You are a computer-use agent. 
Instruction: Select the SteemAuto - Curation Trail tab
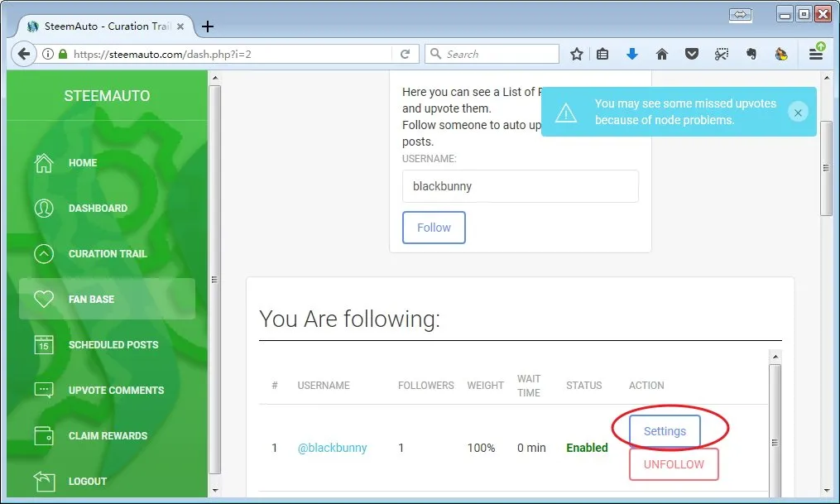click(107, 26)
